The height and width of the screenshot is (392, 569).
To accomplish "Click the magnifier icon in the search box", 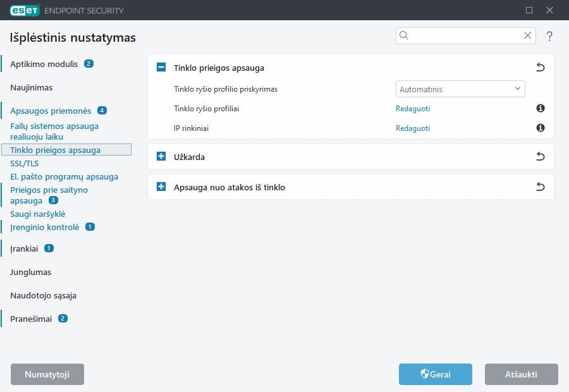I will 404,35.
